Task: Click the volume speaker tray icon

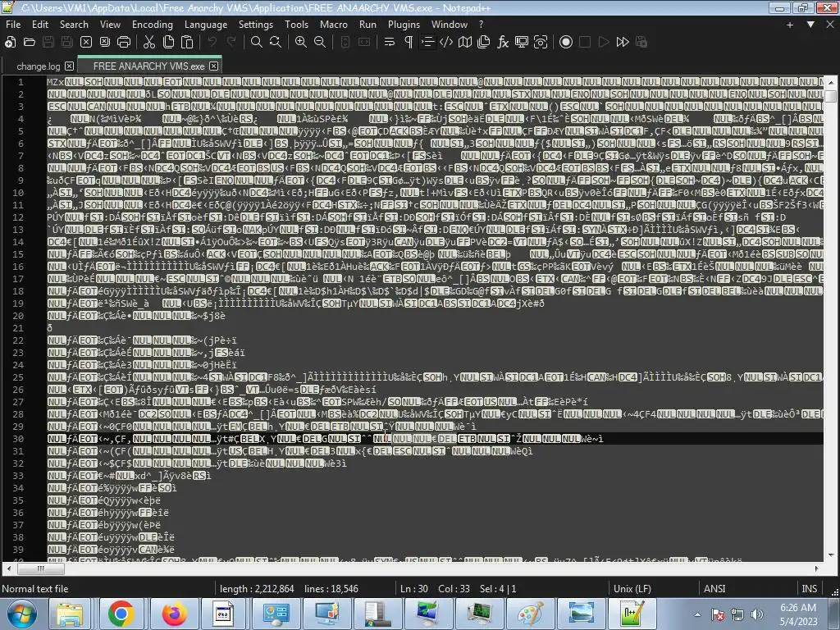Action: (x=756, y=614)
